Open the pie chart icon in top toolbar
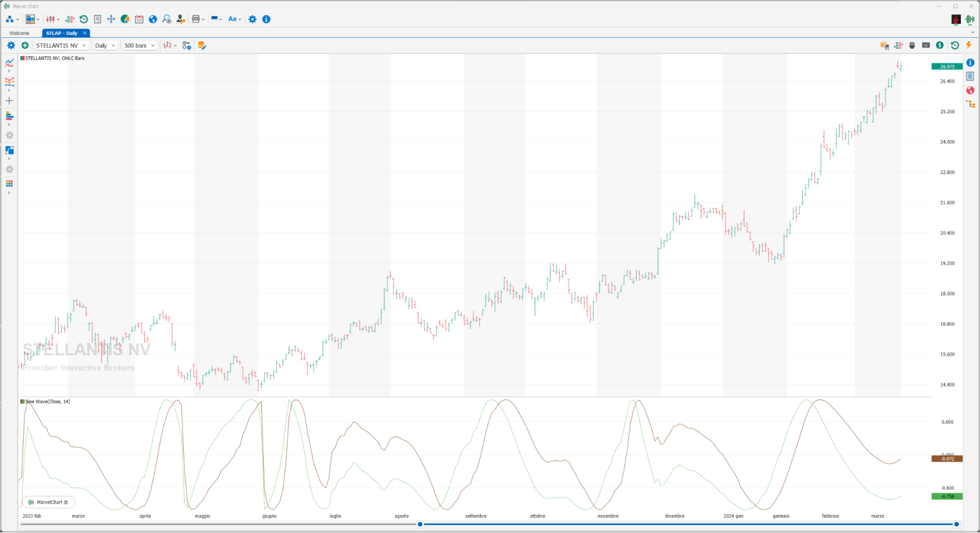This screenshot has height=533, width=980. [125, 19]
